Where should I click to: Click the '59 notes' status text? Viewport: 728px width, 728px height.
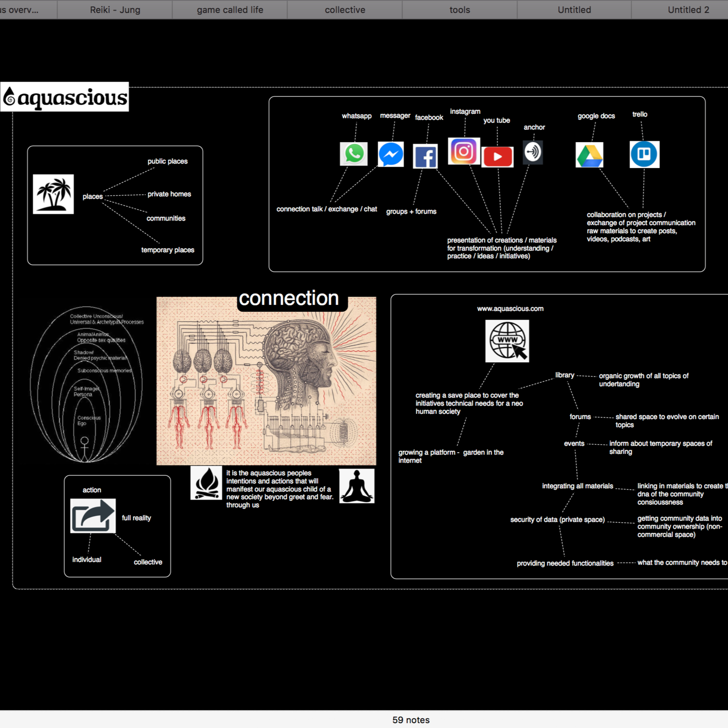(x=411, y=720)
